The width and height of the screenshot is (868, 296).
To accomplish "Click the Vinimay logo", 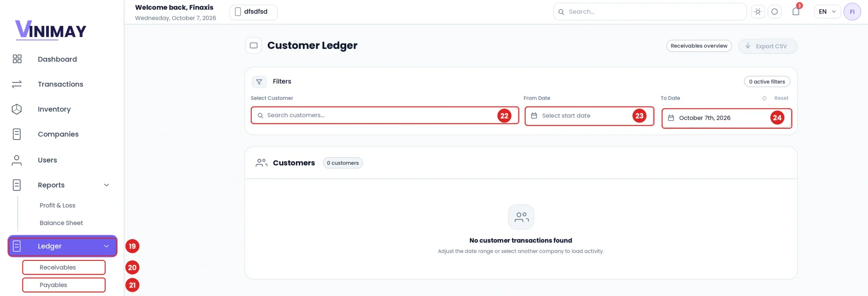I will pos(51,30).
